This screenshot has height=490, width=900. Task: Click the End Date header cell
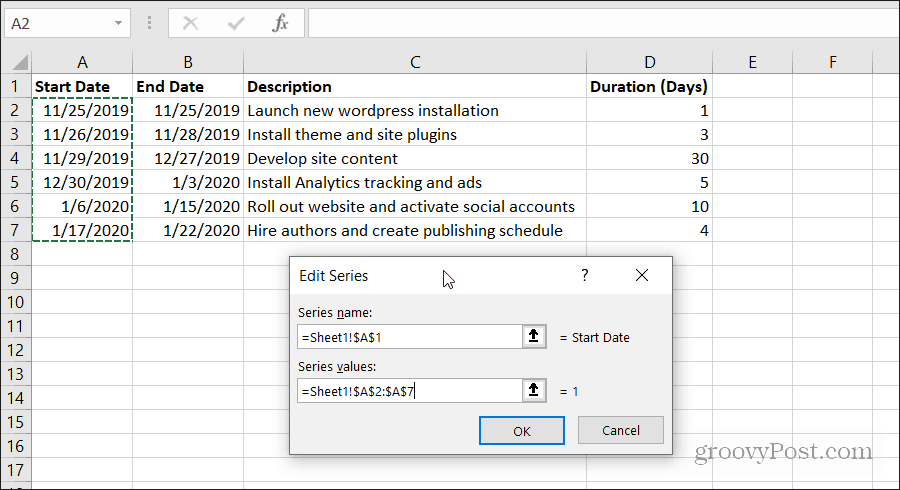click(x=188, y=87)
